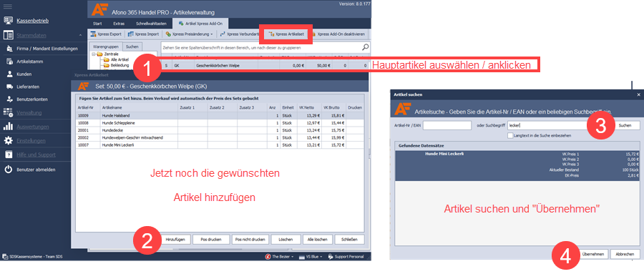Click the Stammdaten sidebar icon
Image resolution: width=644 pixels, height=274 pixels.
(x=8, y=35)
